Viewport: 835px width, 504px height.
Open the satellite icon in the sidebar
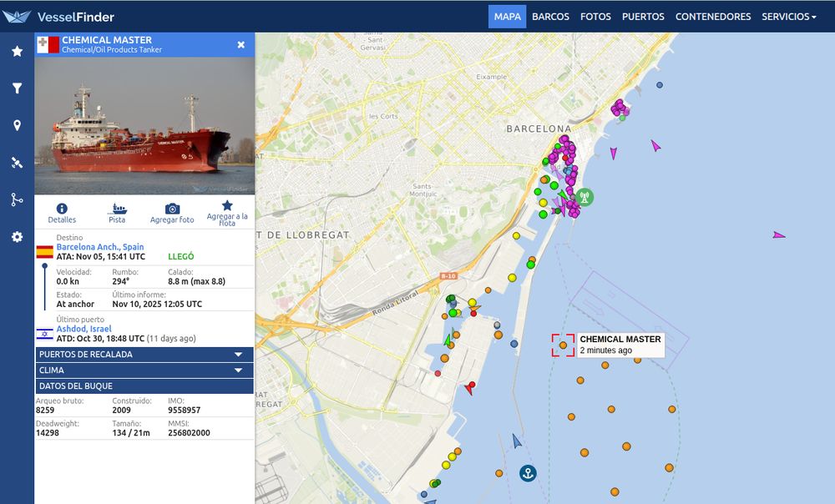point(17,163)
